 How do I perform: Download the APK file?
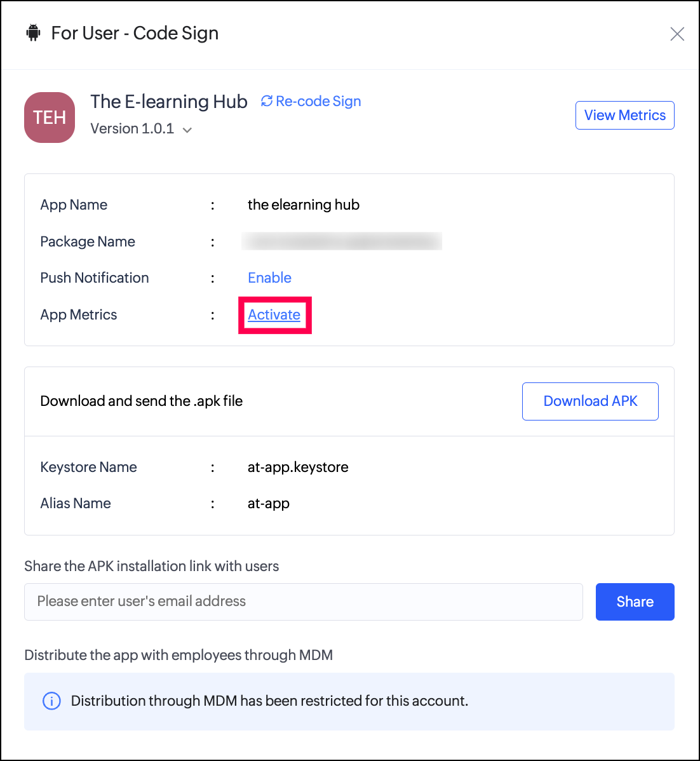point(590,401)
